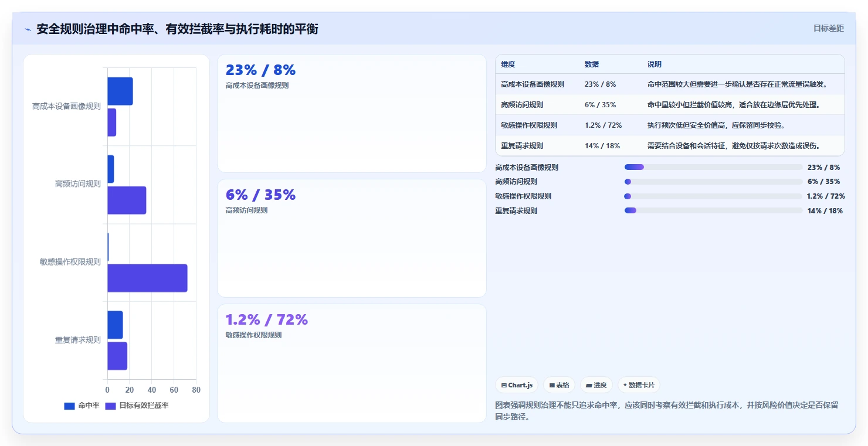Click the 1.2% / 72% data card
The height and width of the screenshot is (446, 868).
(x=352, y=363)
